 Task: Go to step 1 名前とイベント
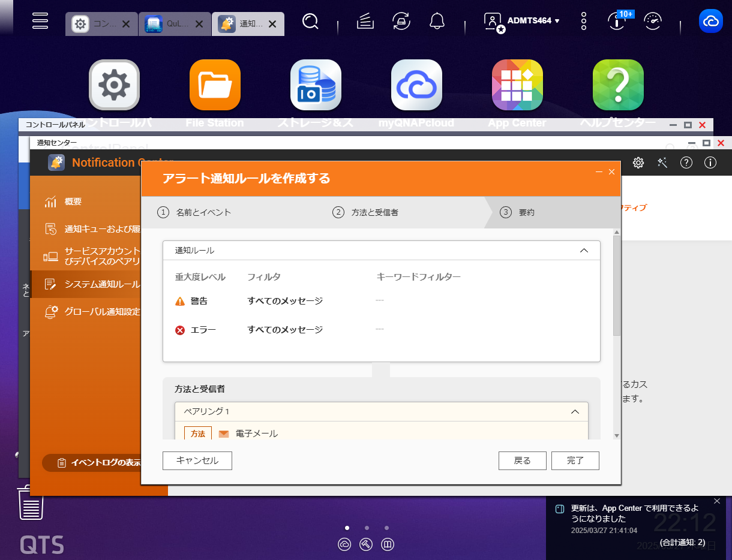194,212
